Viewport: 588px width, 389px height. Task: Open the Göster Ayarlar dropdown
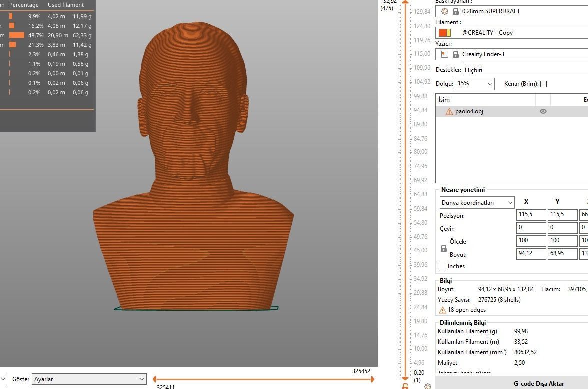pyautogui.click(x=89, y=379)
